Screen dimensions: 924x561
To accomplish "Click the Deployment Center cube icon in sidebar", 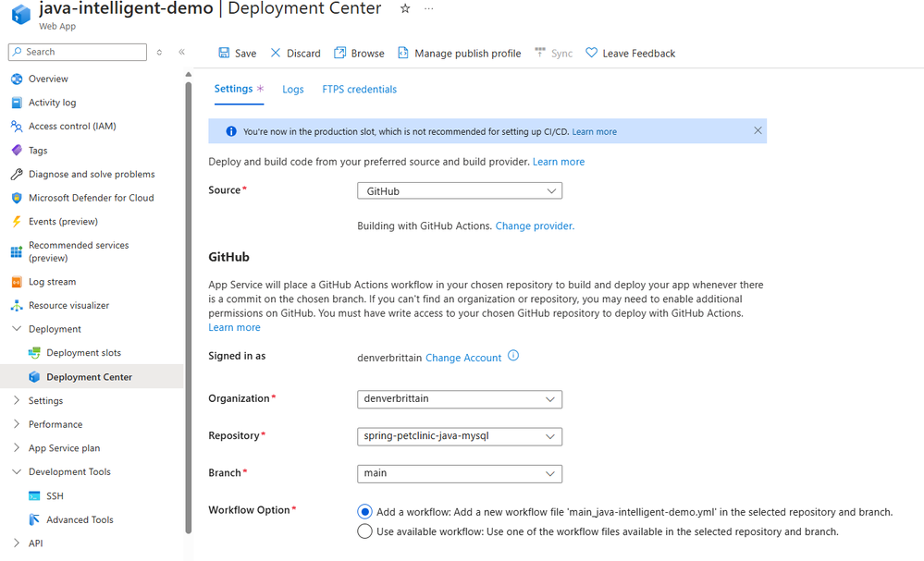I will [34, 377].
